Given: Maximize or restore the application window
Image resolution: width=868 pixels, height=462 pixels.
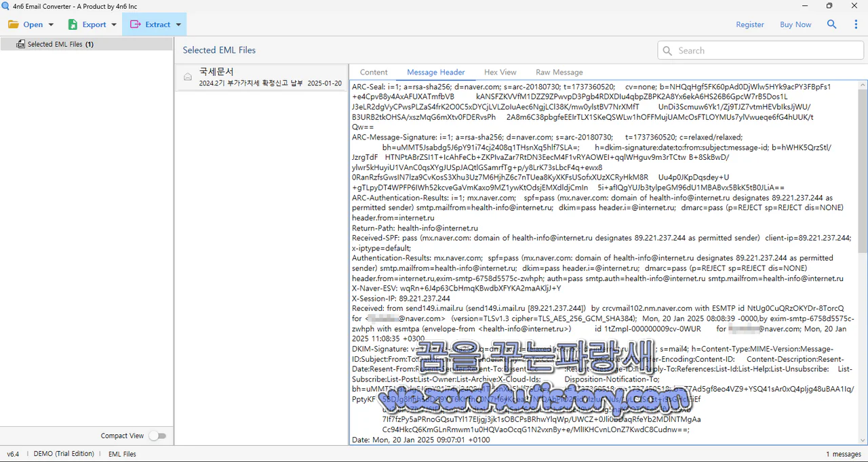Looking at the screenshot, I should click(829, 5).
